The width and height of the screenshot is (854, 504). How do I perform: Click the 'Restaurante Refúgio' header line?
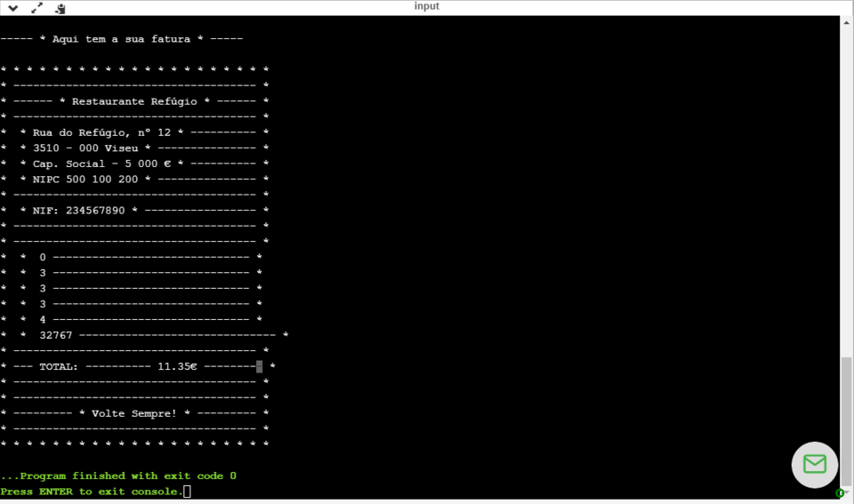[x=134, y=101]
